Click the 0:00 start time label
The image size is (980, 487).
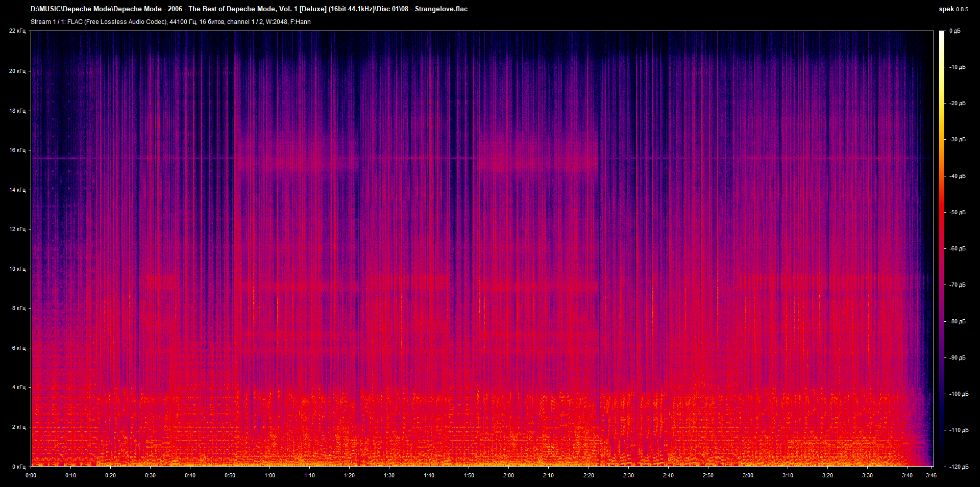[31, 475]
